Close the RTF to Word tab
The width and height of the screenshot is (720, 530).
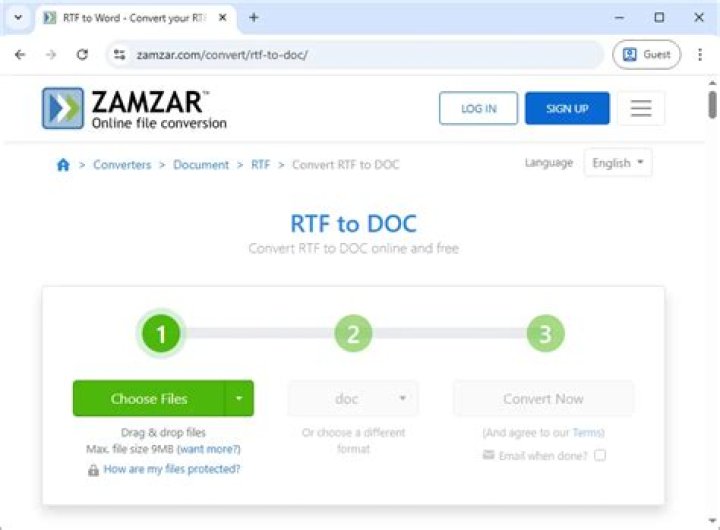pyautogui.click(x=223, y=17)
